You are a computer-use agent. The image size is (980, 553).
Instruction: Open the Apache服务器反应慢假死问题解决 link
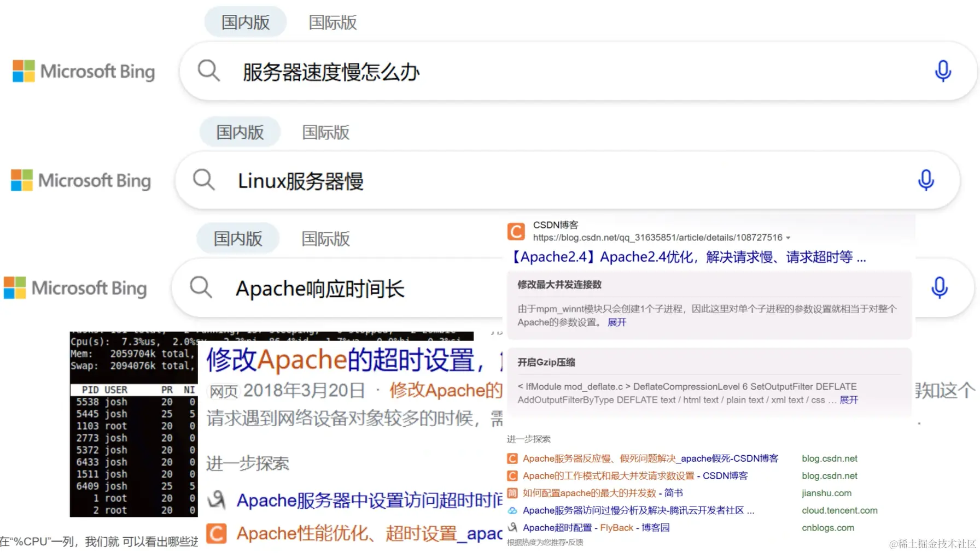(650, 458)
